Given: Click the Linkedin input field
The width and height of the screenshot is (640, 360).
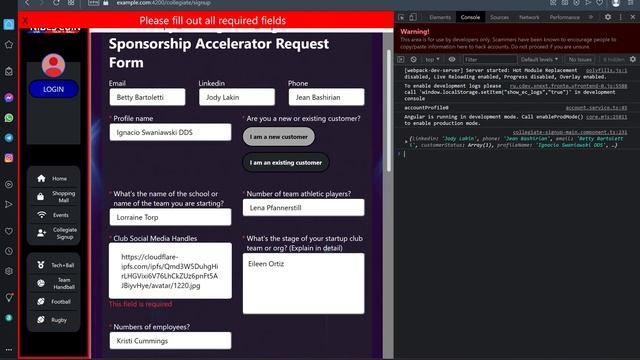Looking at the screenshot, I should [x=237, y=97].
